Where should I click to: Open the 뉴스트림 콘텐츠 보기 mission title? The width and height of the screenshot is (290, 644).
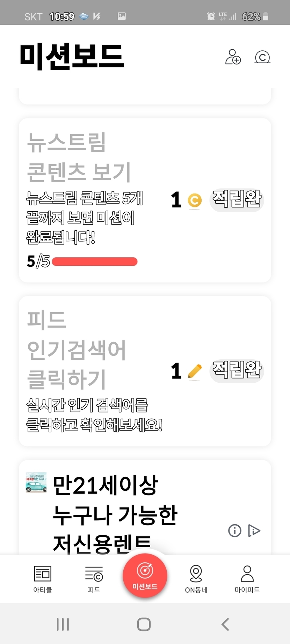coord(79,157)
